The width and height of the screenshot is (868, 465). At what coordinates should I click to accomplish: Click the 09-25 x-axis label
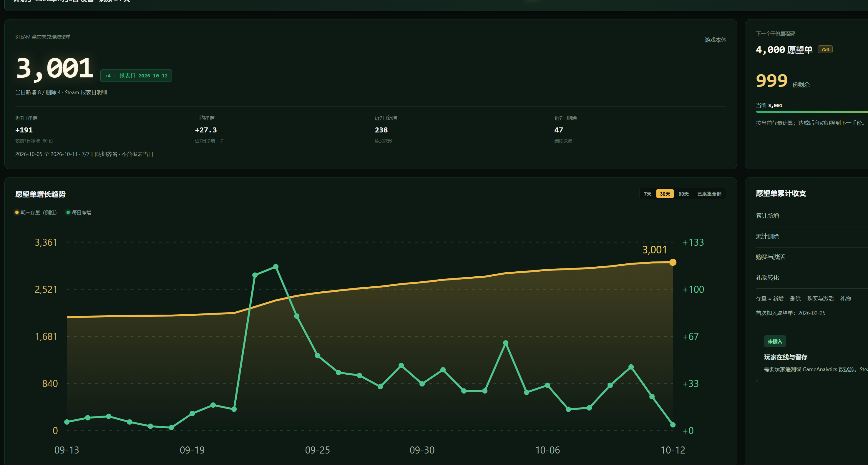pos(317,450)
